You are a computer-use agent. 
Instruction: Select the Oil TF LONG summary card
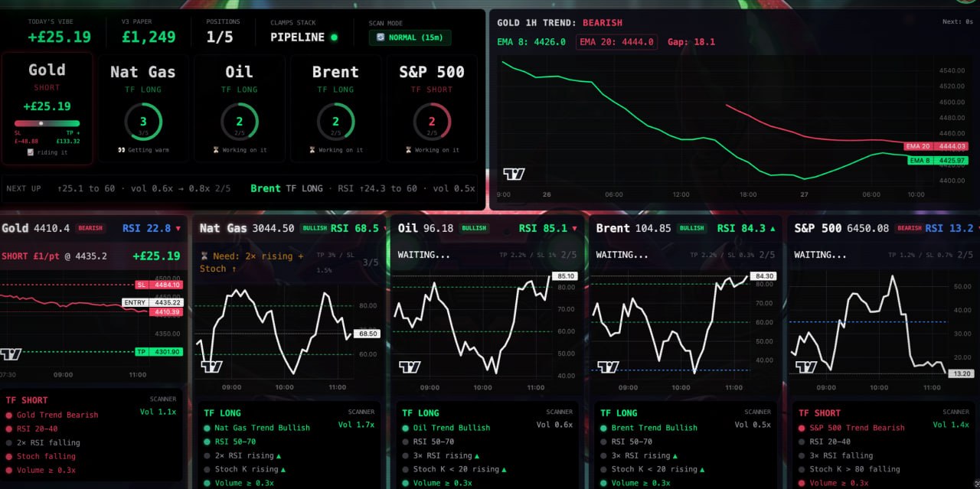click(x=239, y=108)
